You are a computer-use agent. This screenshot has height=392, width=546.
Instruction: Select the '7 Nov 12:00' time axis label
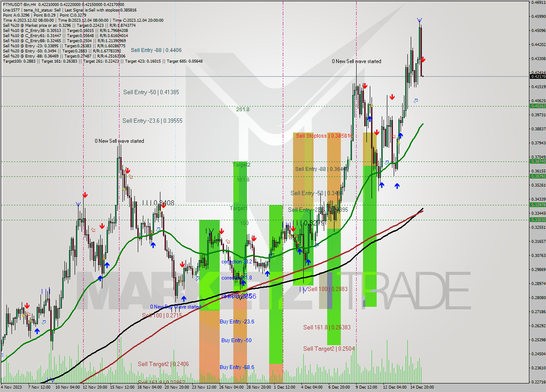coord(39,387)
